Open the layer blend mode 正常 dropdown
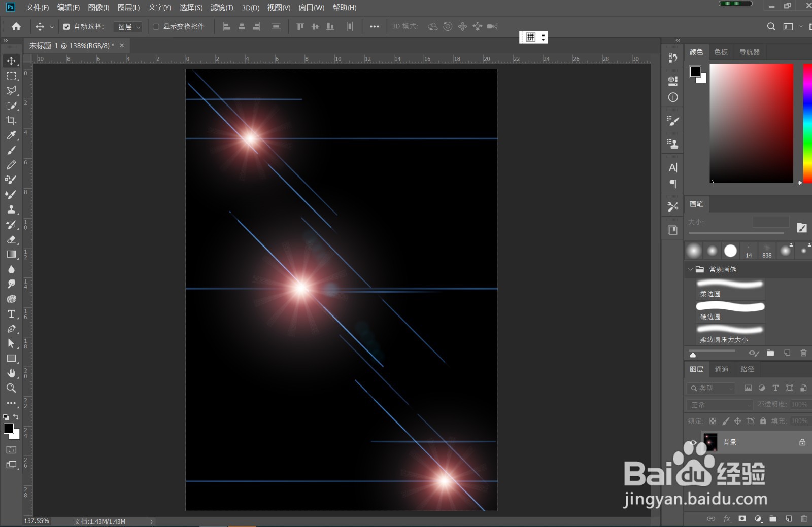The height and width of the screenshot is (527, 812). tap(720, 405)
